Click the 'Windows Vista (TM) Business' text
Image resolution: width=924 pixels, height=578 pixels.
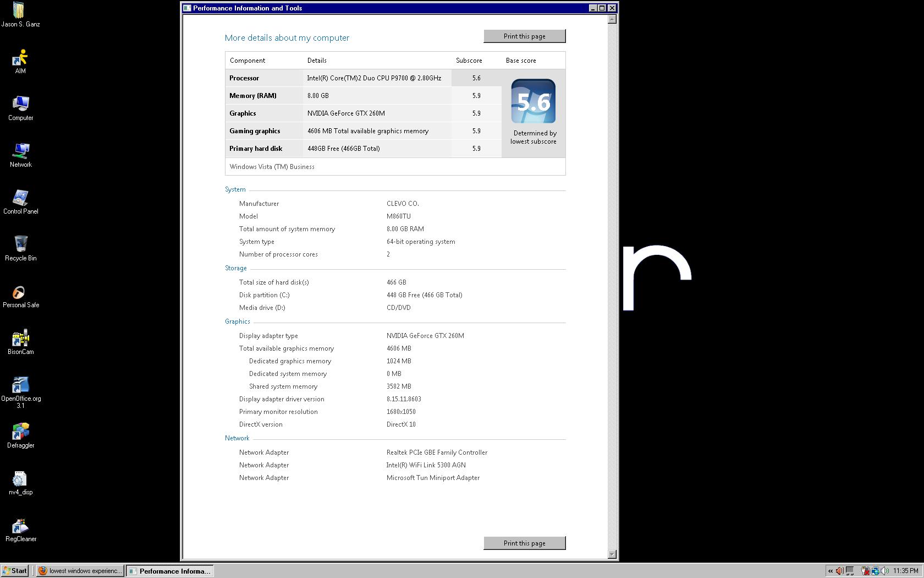(x=272, y=167)
